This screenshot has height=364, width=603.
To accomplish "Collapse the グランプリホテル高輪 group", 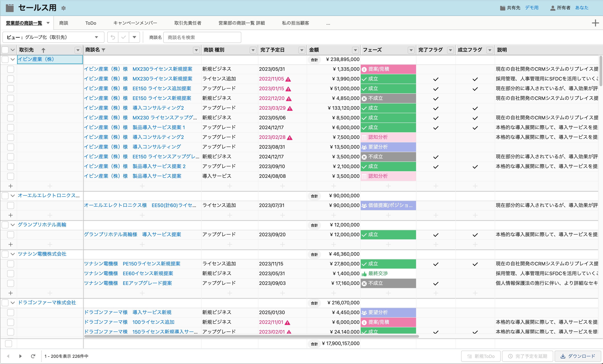I will (x=13, y=225).
